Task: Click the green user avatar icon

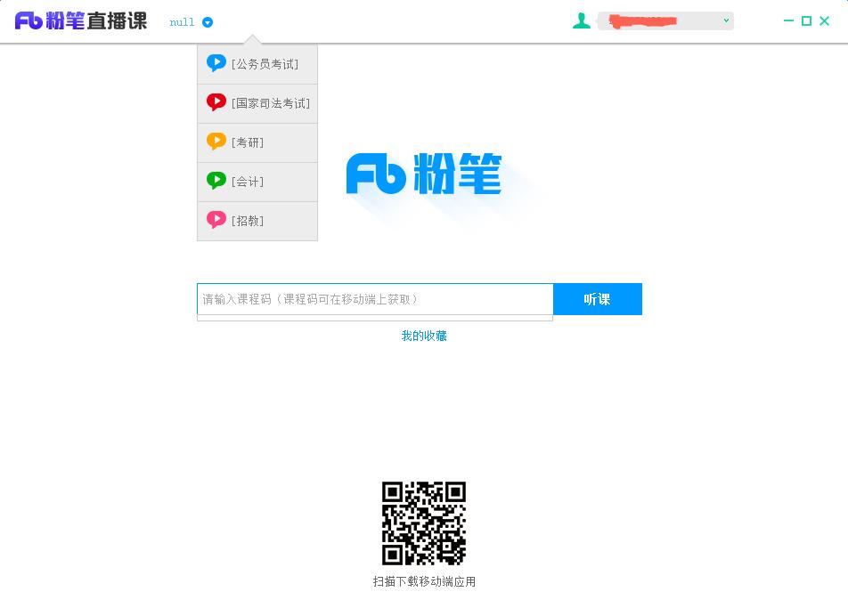Action: (x=582, y=20)
